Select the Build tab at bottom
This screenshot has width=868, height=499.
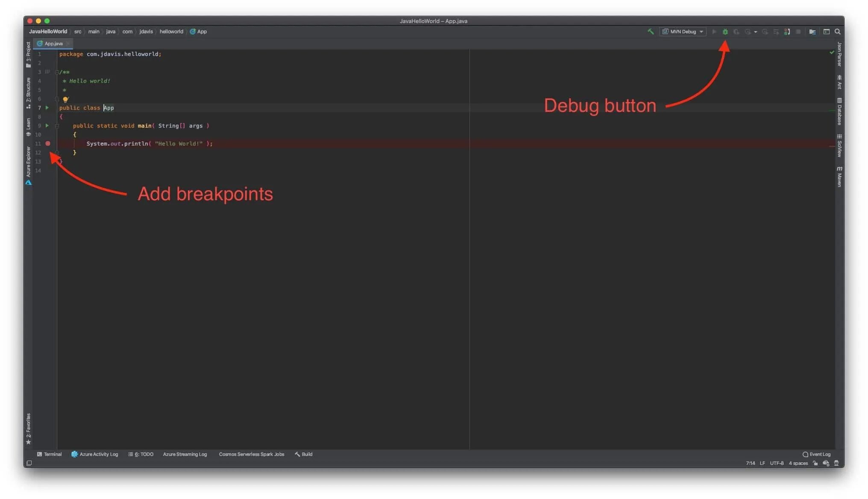[305, 454]
